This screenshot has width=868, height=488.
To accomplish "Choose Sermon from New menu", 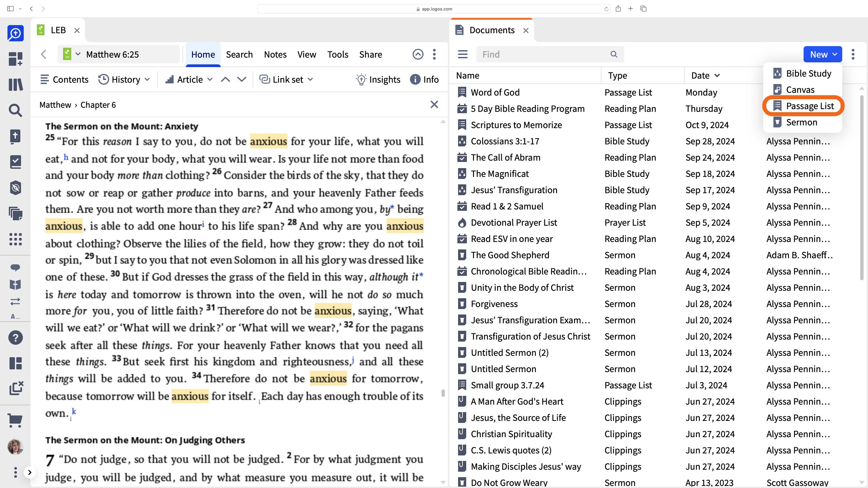I will tap(803, 122).
